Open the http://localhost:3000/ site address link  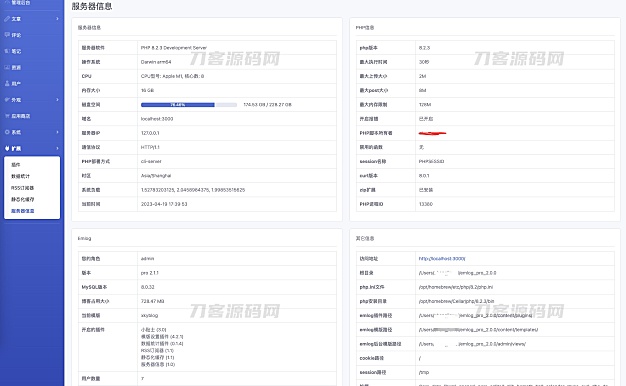point(442,259)
